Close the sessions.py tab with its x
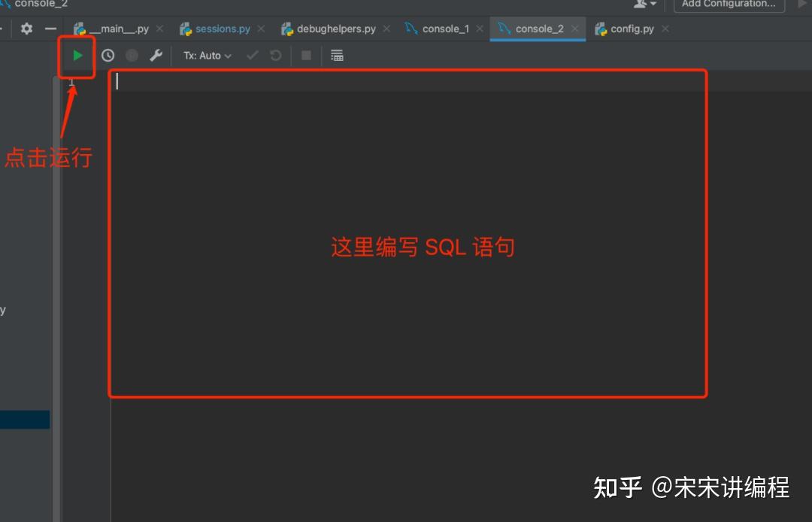This screenshot has height=522, width=812. [x=260, y=28]
